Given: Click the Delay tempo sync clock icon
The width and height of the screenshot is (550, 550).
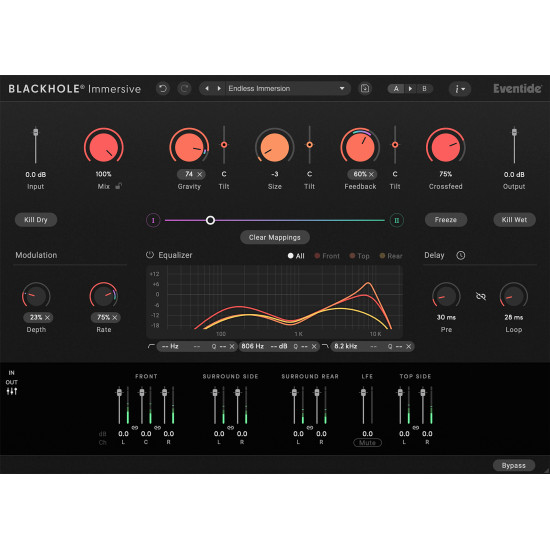Looking at the screenshot, I should 461,255.
